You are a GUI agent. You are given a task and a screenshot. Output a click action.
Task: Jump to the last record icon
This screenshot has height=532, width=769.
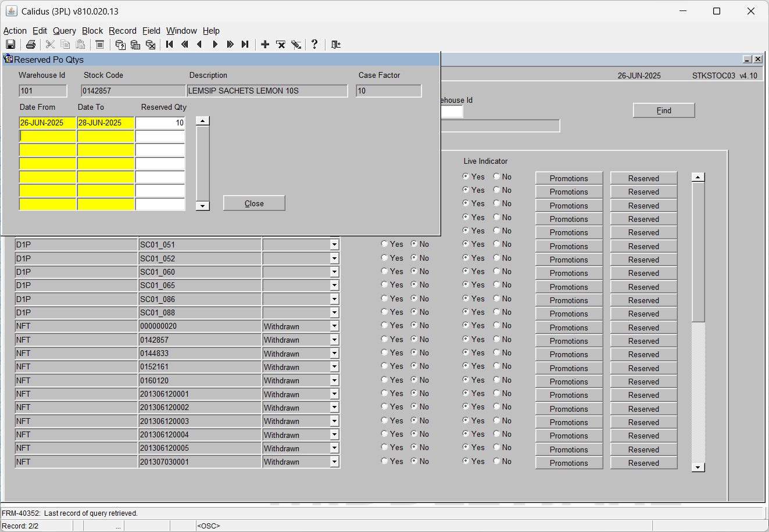tap(245, 45)
